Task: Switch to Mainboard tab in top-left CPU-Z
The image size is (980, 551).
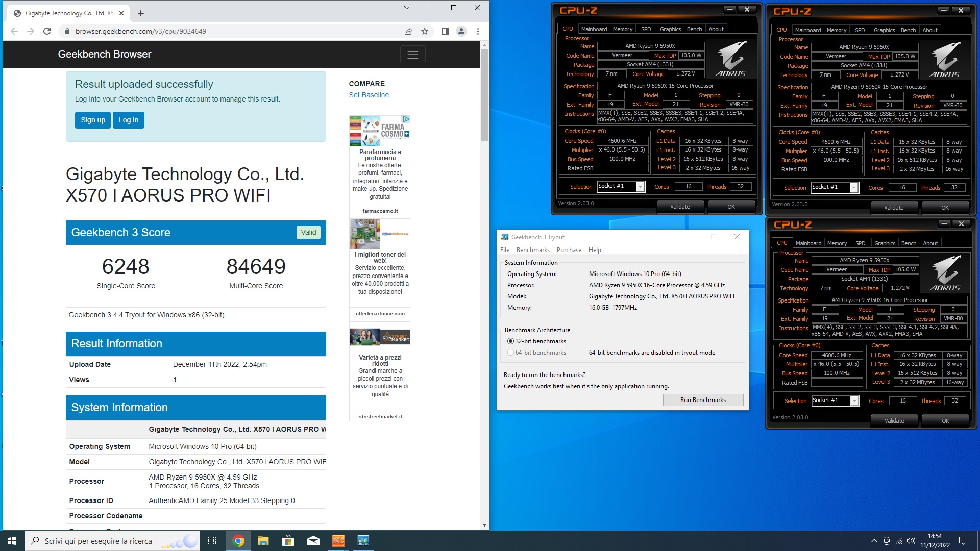Action: point(594,29)
